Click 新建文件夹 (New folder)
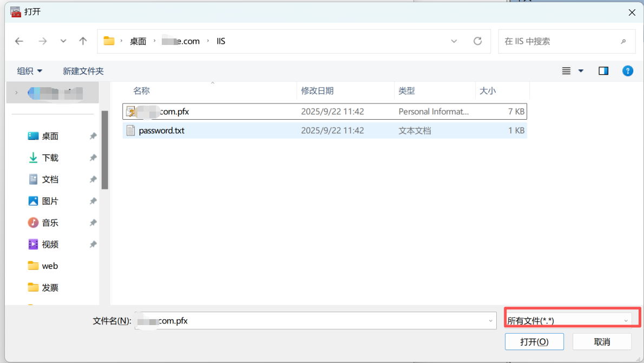Screen dimensions: 644x363 point(83,71)
